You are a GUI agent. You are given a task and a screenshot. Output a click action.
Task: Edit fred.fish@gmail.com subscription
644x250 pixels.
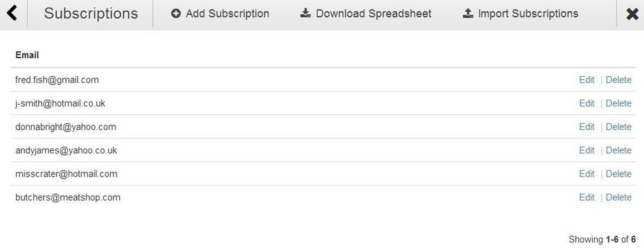coord(587,80)
